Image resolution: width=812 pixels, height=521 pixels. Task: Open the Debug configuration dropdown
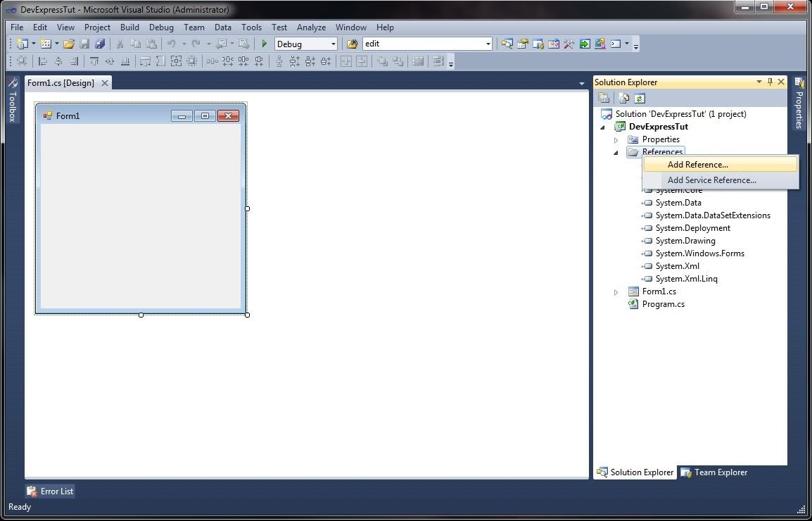click(333, 44)
